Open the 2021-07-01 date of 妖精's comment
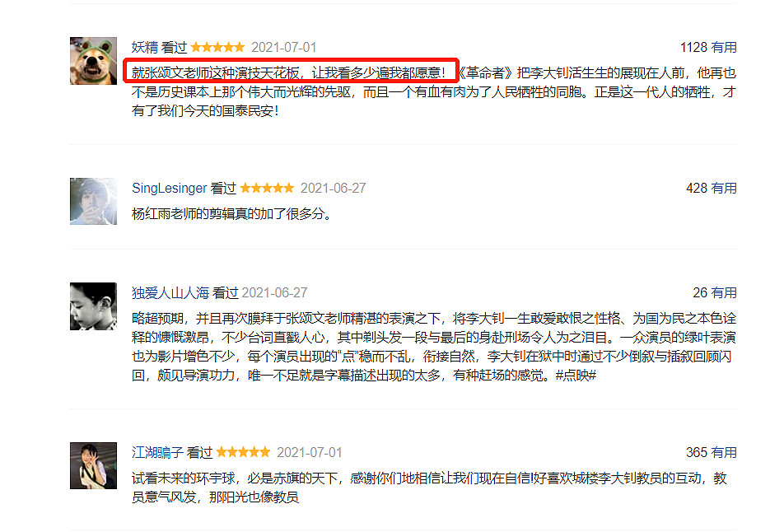 284,48
